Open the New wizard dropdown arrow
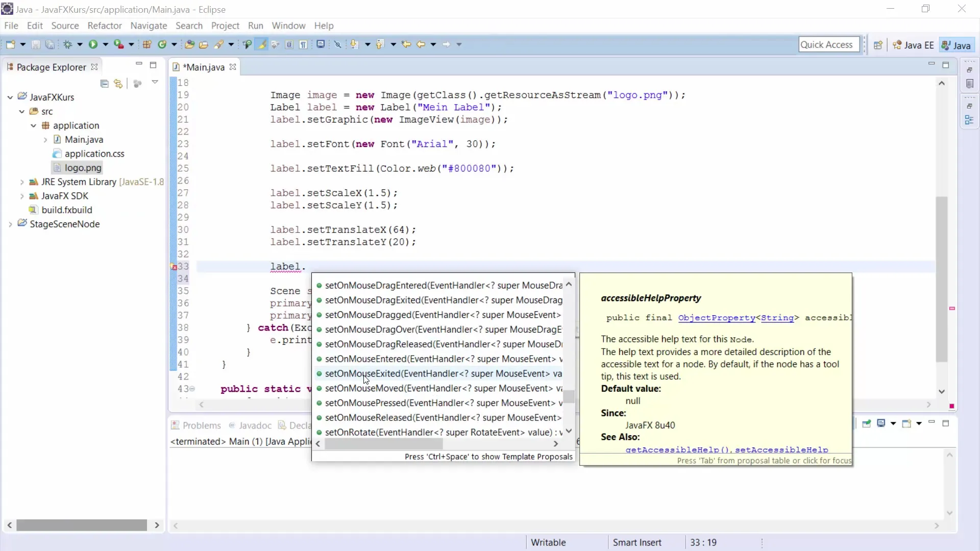This screenshot has height=551, width=980. point(22,45)
